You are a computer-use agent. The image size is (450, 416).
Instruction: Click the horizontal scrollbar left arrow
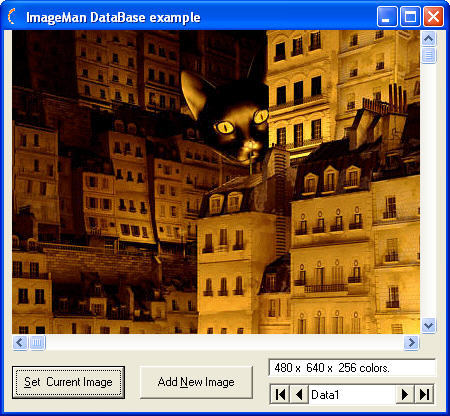(x=20, y=342)
